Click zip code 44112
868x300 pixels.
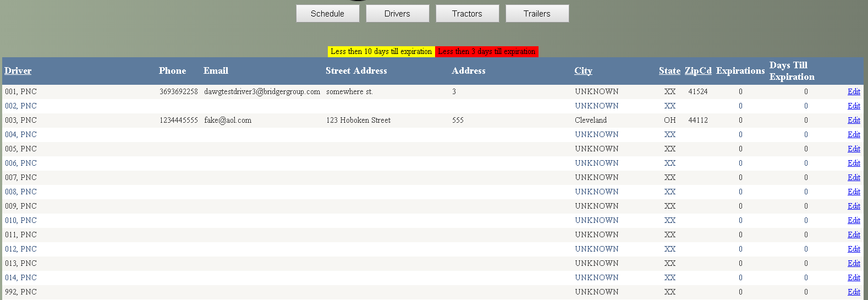point(698,120)
